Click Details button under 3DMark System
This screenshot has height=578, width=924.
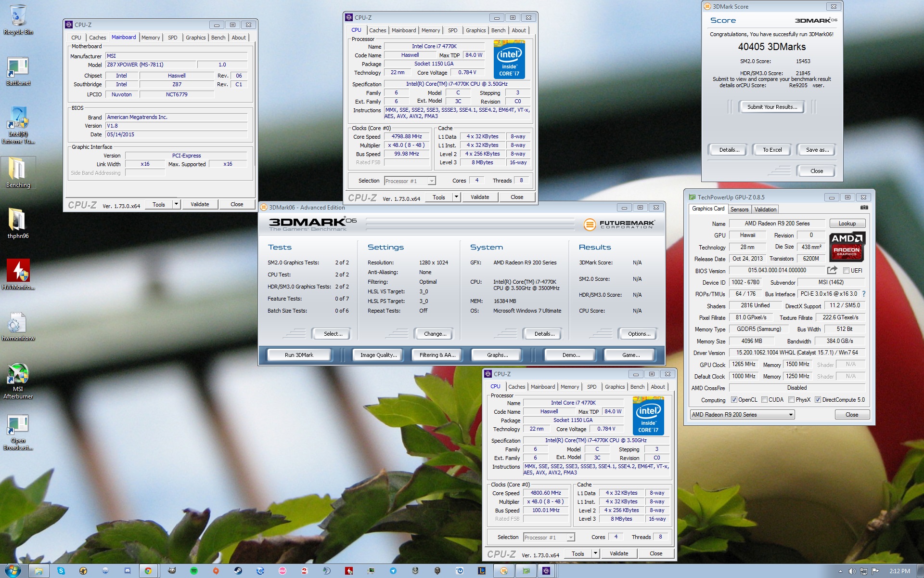(544, 334)
